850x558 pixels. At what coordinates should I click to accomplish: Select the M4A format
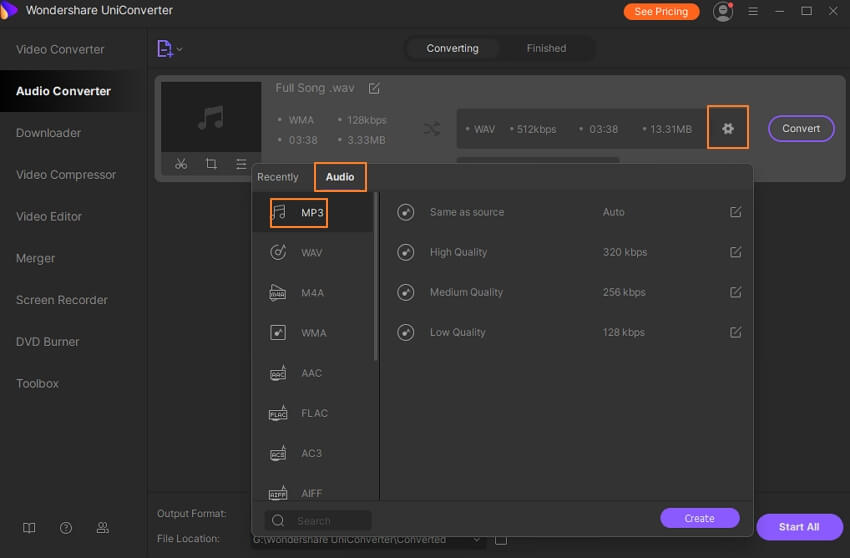coord(313,293)
